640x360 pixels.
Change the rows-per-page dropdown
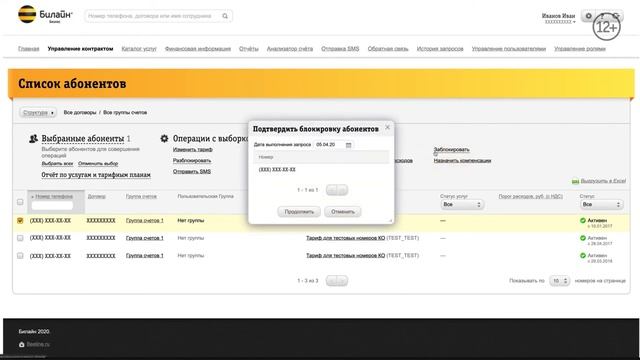pyautogui.click(x=559, y=281)
